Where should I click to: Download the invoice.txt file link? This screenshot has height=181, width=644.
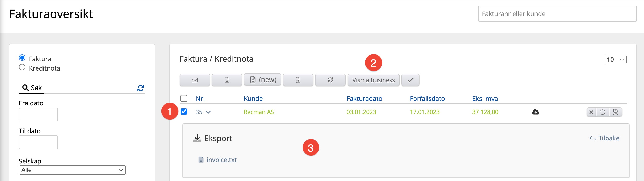(x=221, y=160)
